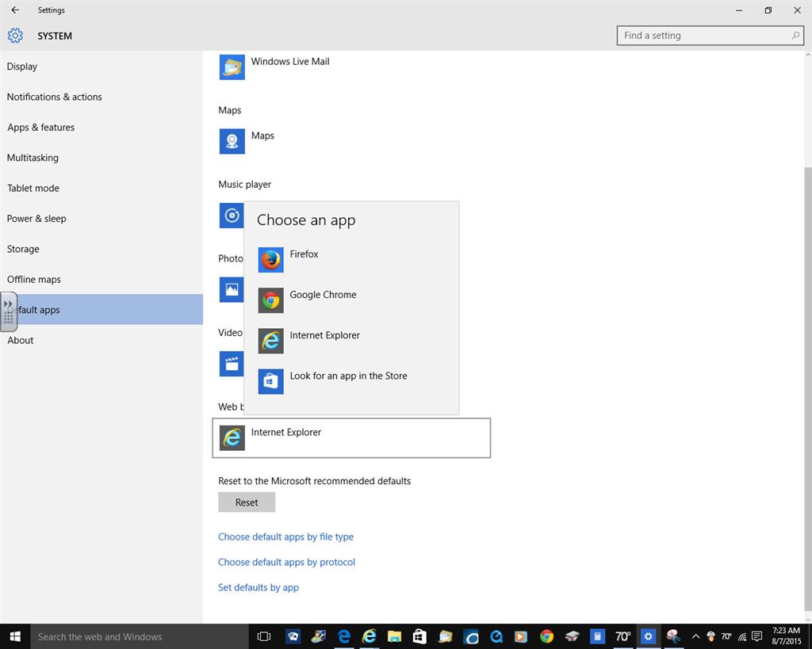Image resolution: width=812 pixels, height=649 pixels.
Task: Click the Windows Live Mail label
Action: [x=290, y=62]
